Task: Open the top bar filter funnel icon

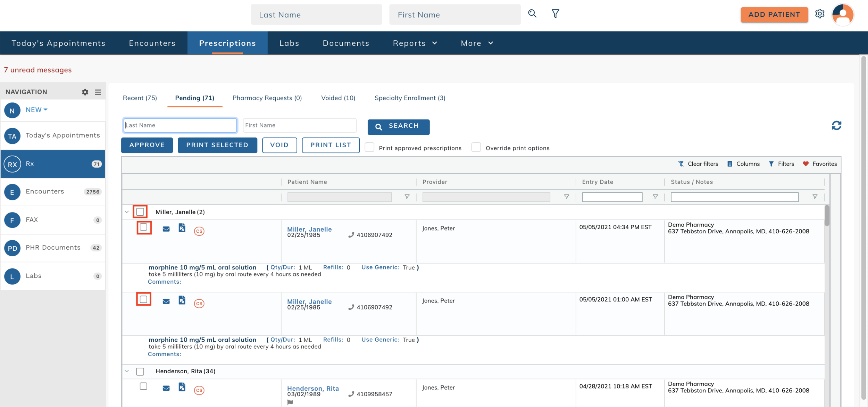Action: coord(555,14)
